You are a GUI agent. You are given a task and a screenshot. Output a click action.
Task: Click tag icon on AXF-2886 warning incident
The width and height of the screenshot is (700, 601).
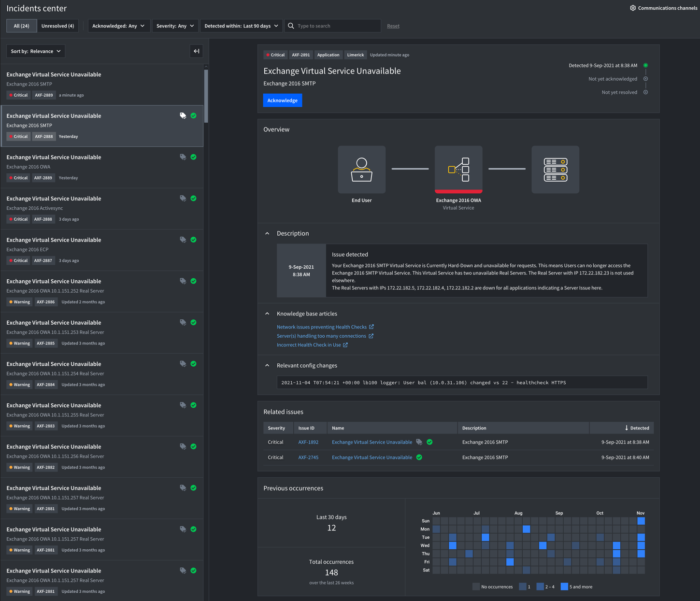pos(183,281)
